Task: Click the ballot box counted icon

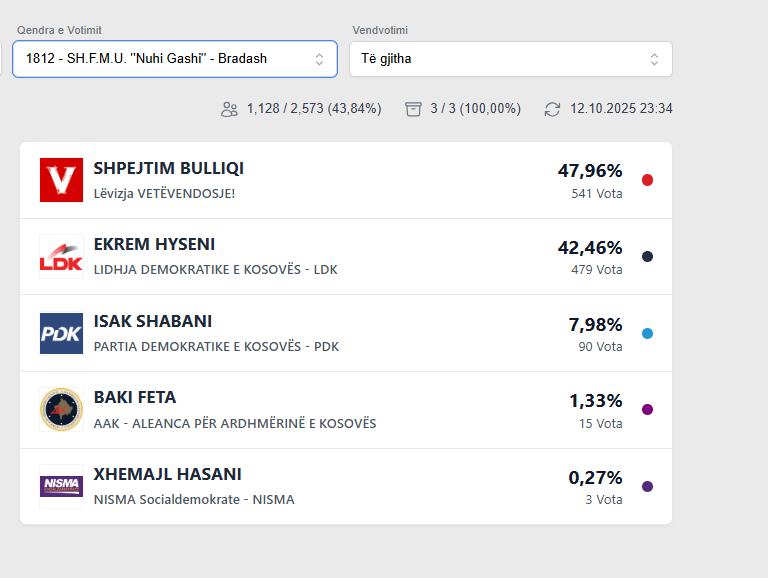Action: (x=413, y=109)
